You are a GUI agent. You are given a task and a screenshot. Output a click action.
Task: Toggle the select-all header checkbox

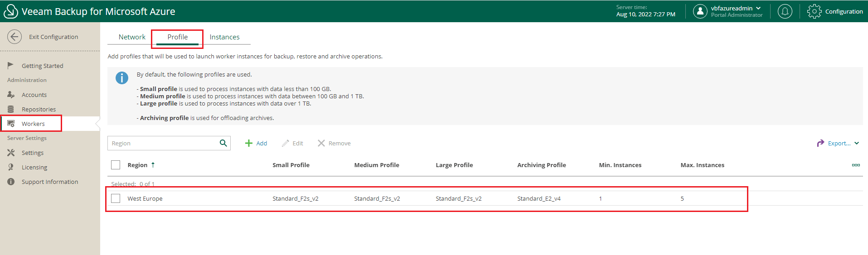[116, 165]
